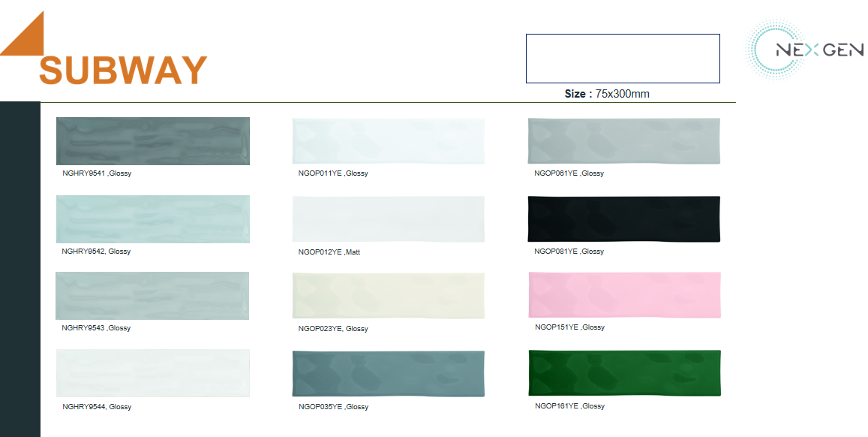Select the NGOP151YE pink tile
This screenshot has height=437, width=868.
(624, 295)
